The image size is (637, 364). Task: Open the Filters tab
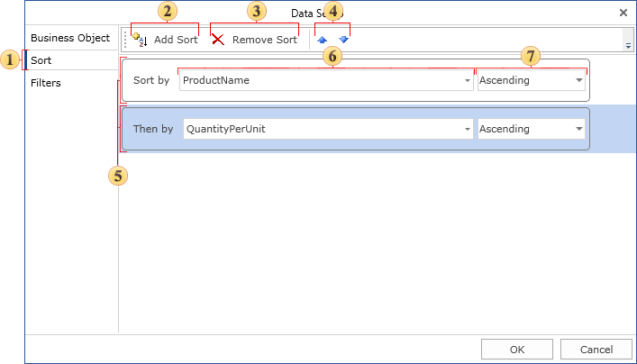tap(46, 83)
